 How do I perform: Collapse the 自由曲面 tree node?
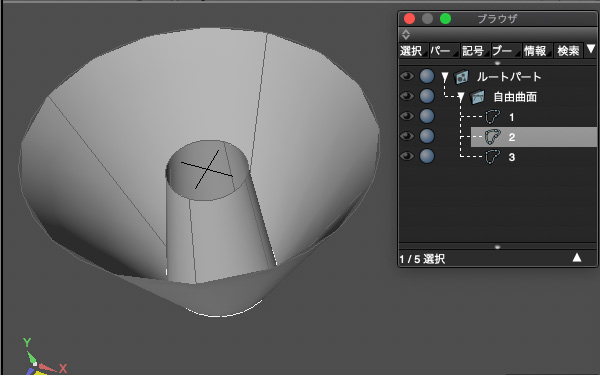pyautogui.click(x=461, y=97)
